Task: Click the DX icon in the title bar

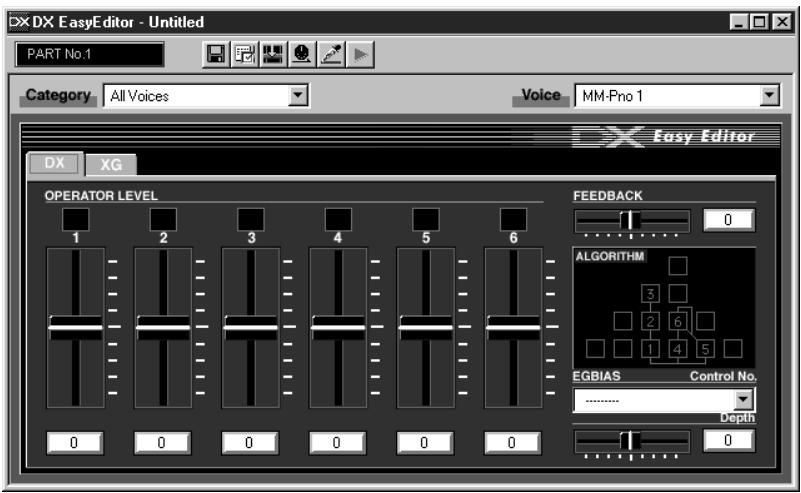Action: tap(19, 22)
